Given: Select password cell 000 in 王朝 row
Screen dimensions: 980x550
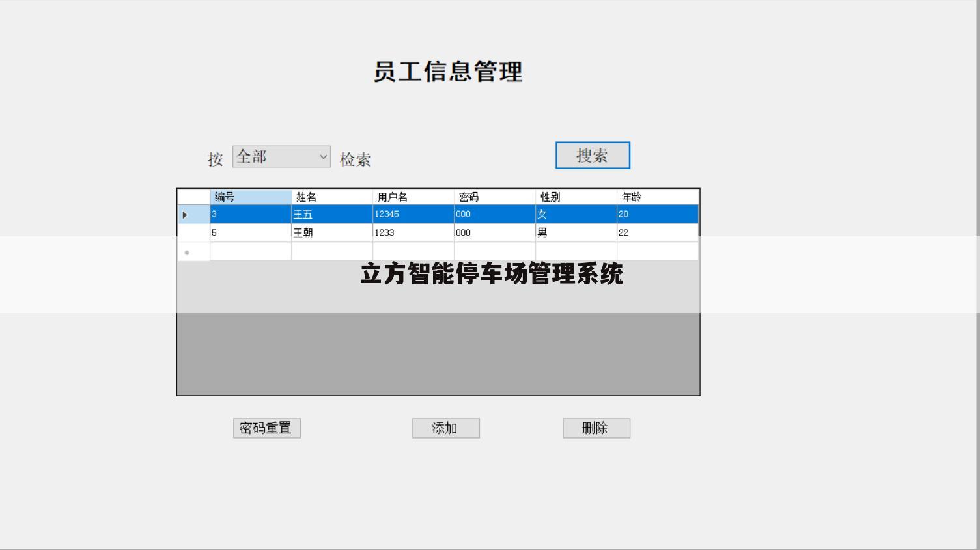Looking at the screenshot, I should pos(495,232).
